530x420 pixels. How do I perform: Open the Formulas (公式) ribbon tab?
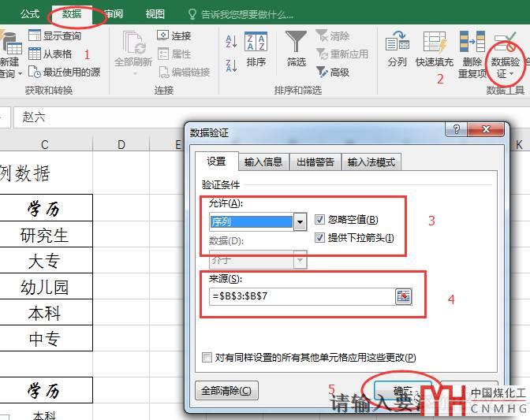click(x=30, y=14)
